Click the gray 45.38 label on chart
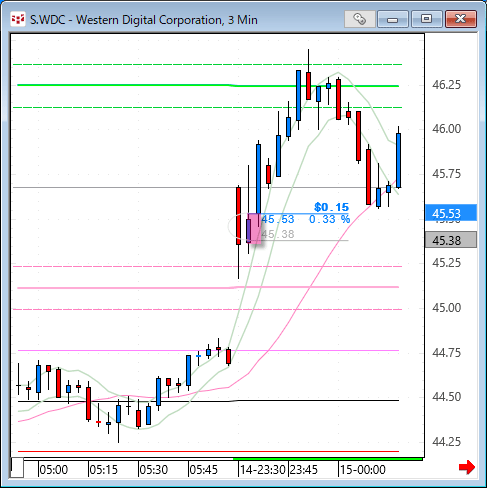Screen dimensions: 487x488 (278, 234)
